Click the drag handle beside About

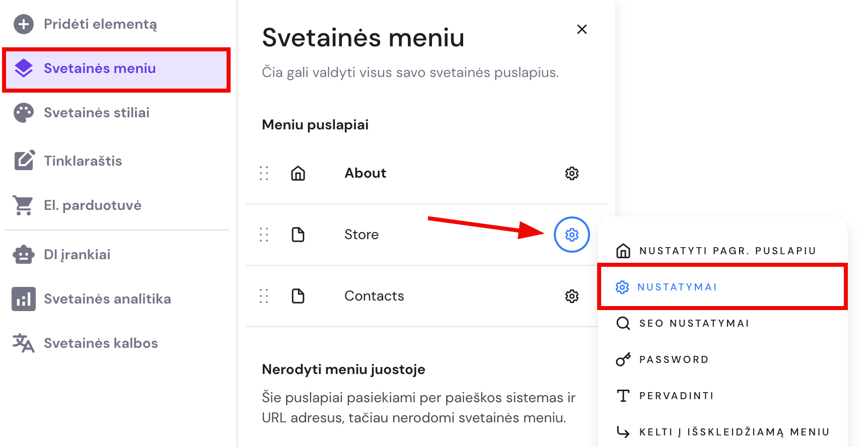coord(264,173)
